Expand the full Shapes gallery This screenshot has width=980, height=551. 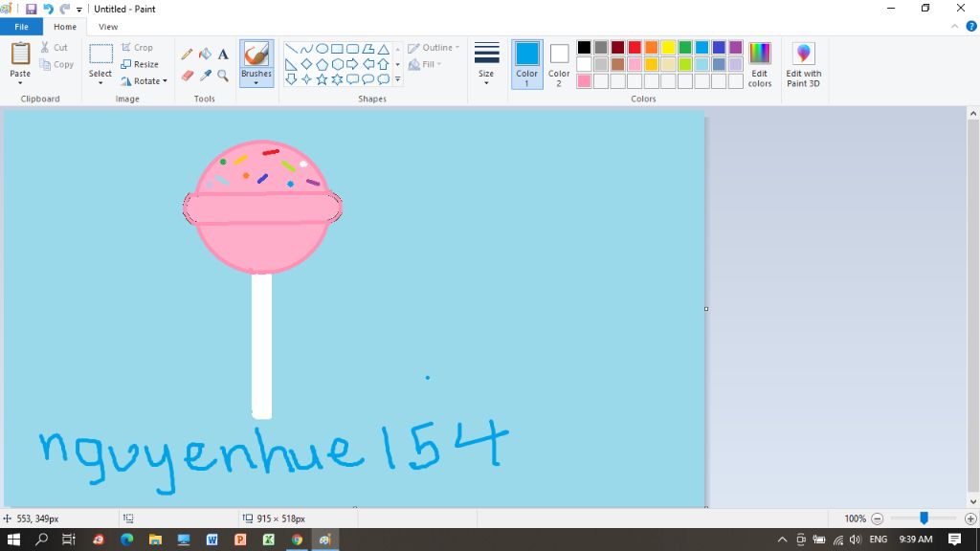[397, 79]
